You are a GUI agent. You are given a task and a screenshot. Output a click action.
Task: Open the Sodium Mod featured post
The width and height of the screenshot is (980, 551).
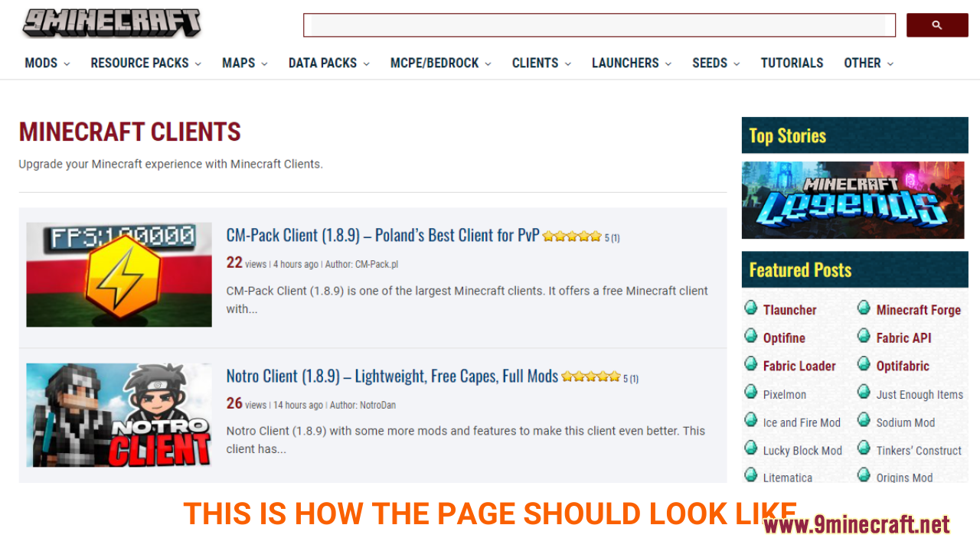(x=906, y=422)
